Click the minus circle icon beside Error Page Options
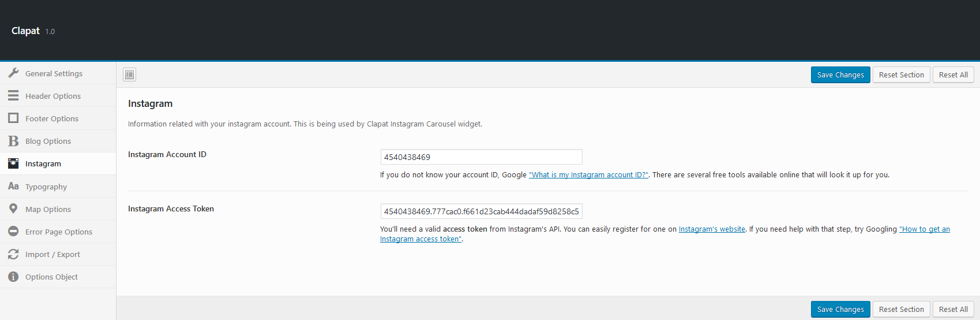Image resolution: width=980 pixels, height=320 pixels. pyautogui.click(x=13, y=231)
